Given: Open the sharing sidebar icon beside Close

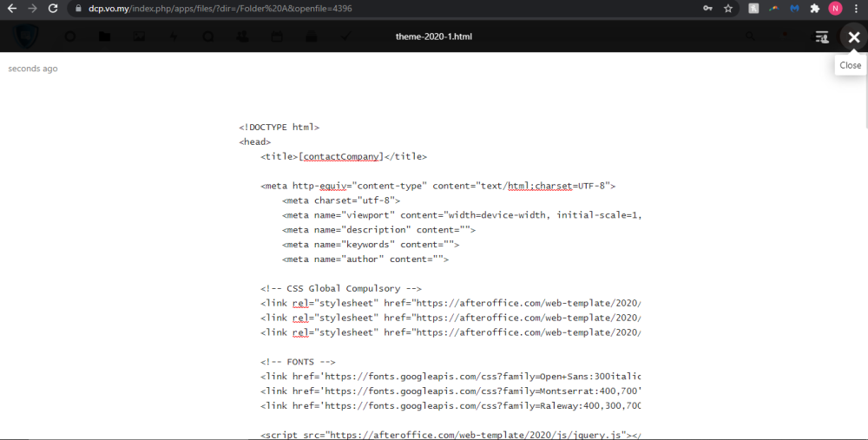Looking at the screenshot, I should click(821, 37).
